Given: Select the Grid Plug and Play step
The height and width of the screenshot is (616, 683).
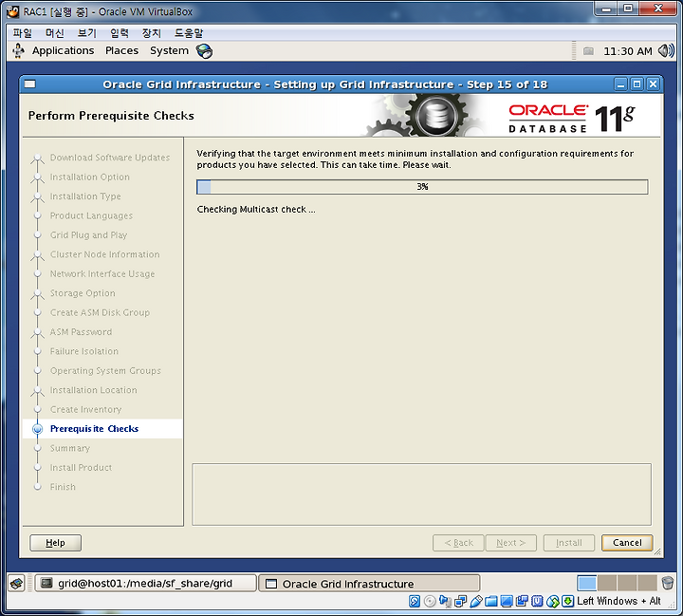Looking at the screenshot, I should [x=88, y=235].
